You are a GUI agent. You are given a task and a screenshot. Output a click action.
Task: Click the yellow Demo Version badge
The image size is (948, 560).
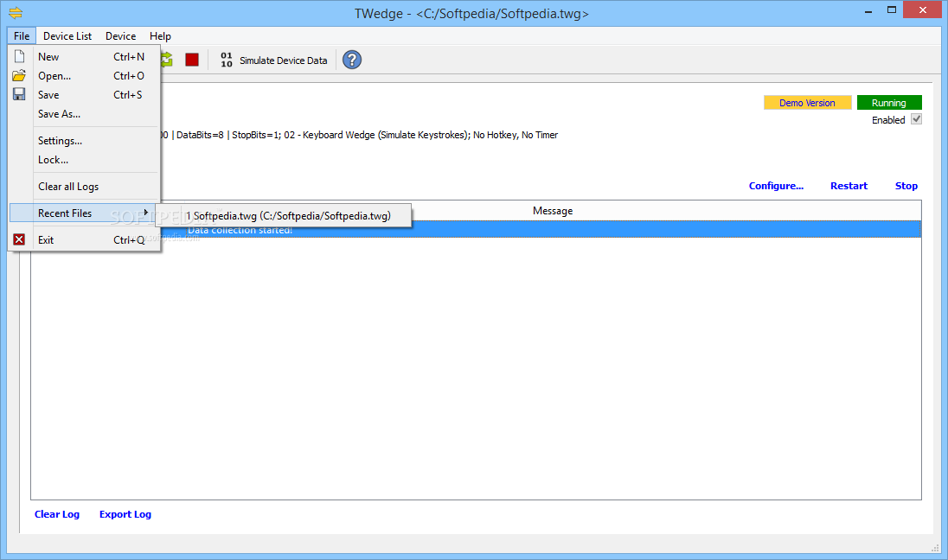[x=807, y=103]
